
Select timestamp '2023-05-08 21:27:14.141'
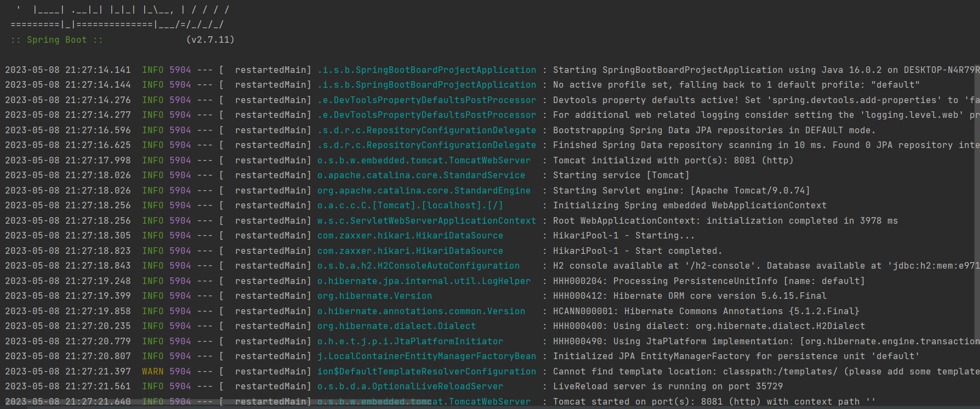click(68, 70)
